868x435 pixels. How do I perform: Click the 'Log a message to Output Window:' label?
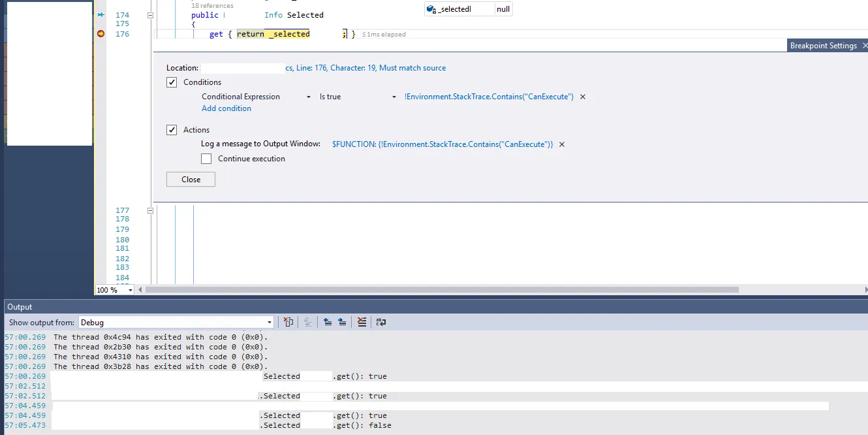tap(260, 144)
